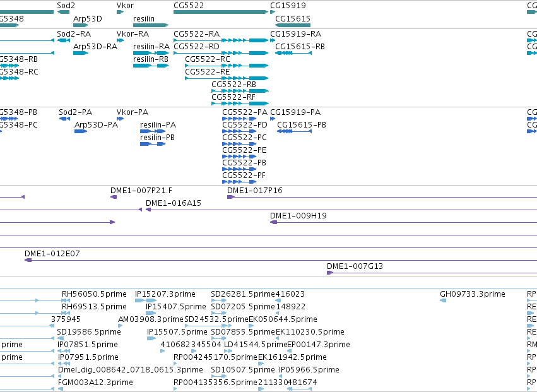Image resolution: width=537 pixels, height=392 pixels.
Task: Select the DME1-012E07 clone label
Action: [52, 254]
